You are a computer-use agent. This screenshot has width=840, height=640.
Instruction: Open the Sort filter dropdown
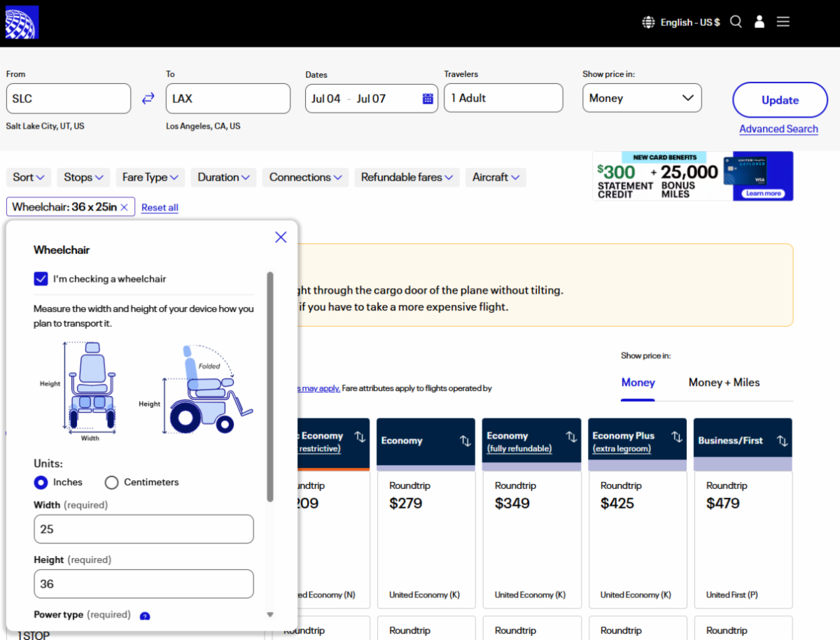coord(29,178)
